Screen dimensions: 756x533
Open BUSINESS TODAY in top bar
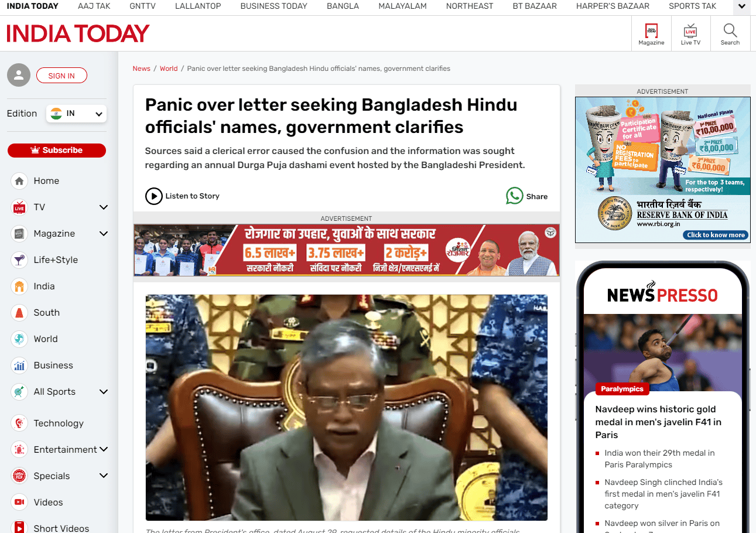coord(273,6)
